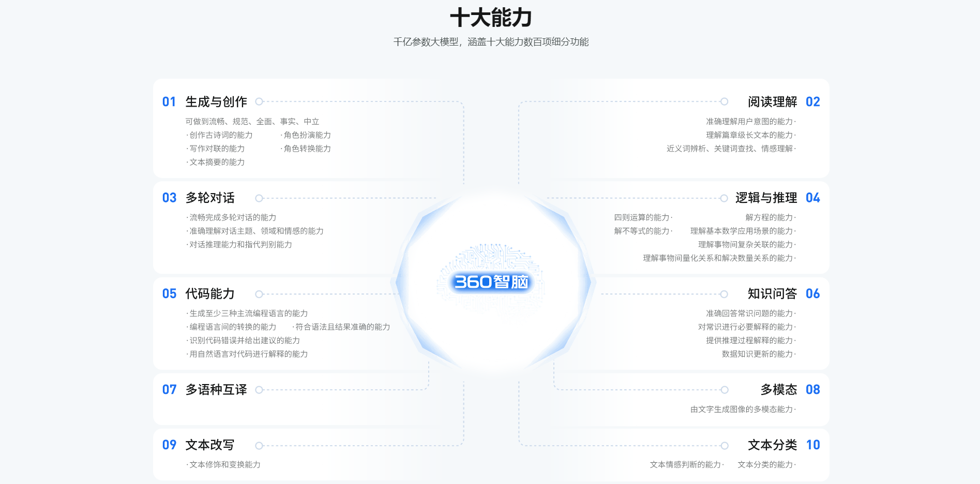Click the number badge 01 for 生成与创作

coord(169,102)
